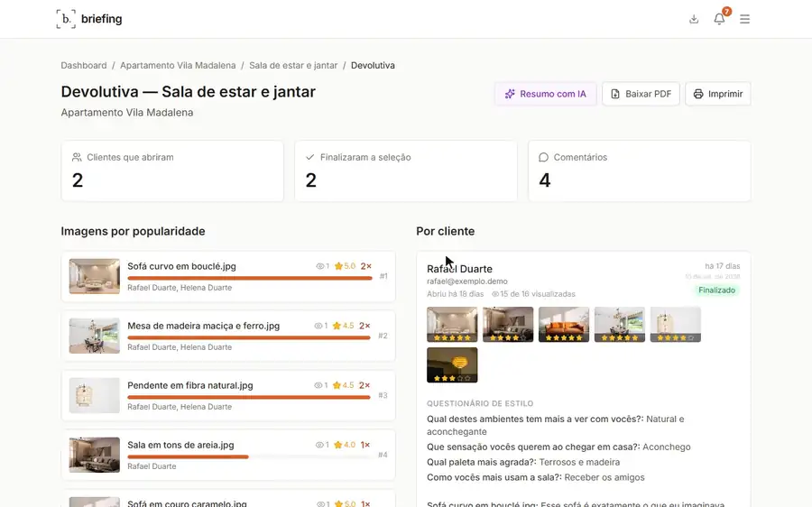Go to Dashboard breadcrumb
Viewport: 812px width, 507px height.
point(83,65)
